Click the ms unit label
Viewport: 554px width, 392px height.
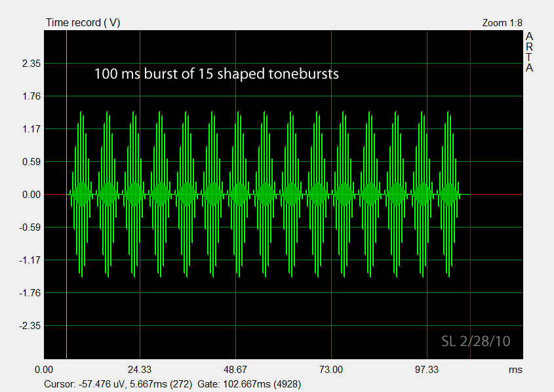point(515,370)
